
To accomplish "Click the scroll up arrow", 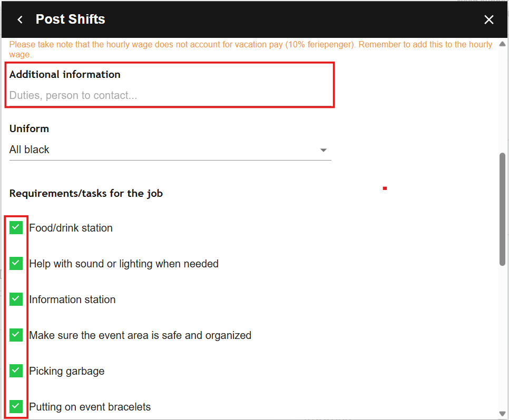I will click(x=503, y=44).
